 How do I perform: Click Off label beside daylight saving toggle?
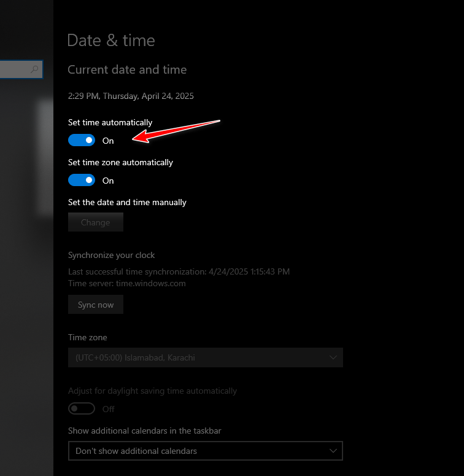[108, 409]
